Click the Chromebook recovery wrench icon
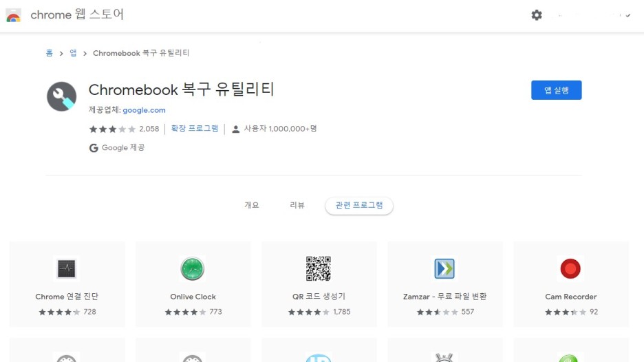This screenshot has width=644, height=362. 62,96
